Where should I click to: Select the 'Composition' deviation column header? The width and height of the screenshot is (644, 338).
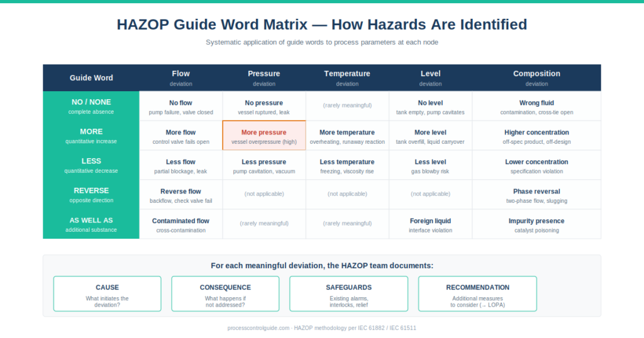click(536, 77)
